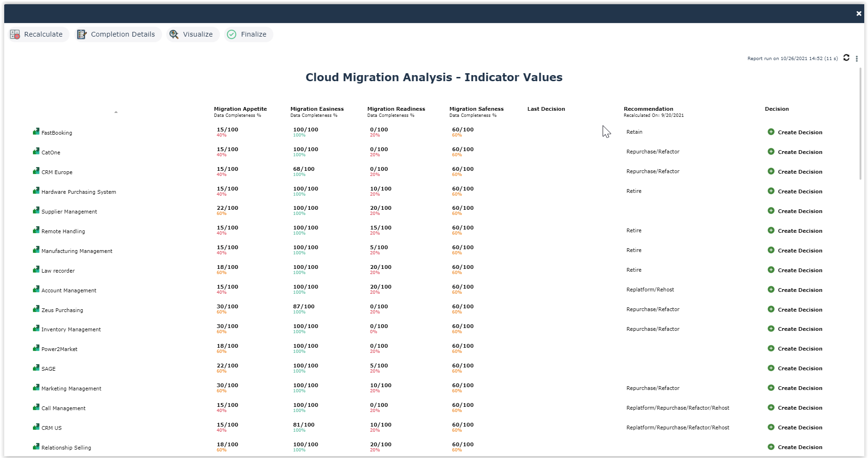Create Decision for CRM US
This screenshot has height=458, width=868.
click(x=795, y=427)
